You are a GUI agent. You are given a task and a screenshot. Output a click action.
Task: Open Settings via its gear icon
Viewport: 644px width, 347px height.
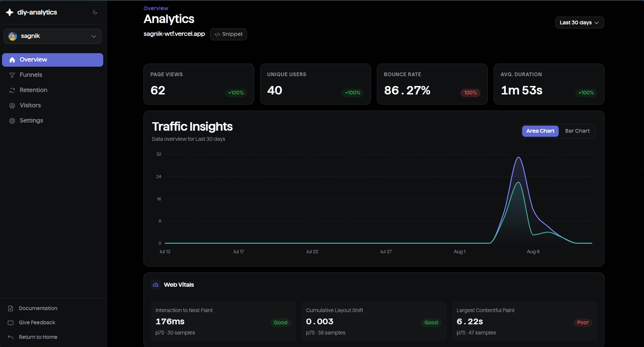[12, 121]
